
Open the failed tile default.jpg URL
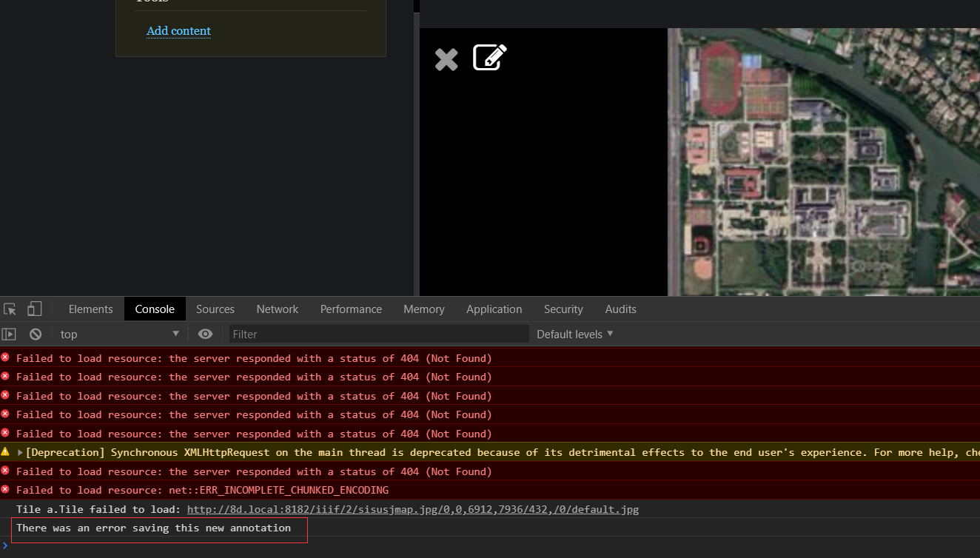pyautogui.click(x=412, y=509)
